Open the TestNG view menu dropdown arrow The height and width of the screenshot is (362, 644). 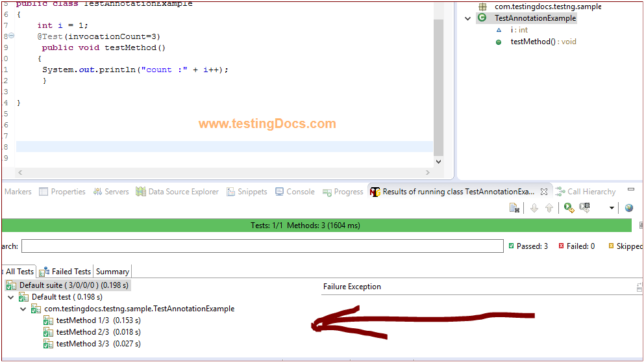pos(612,208)
